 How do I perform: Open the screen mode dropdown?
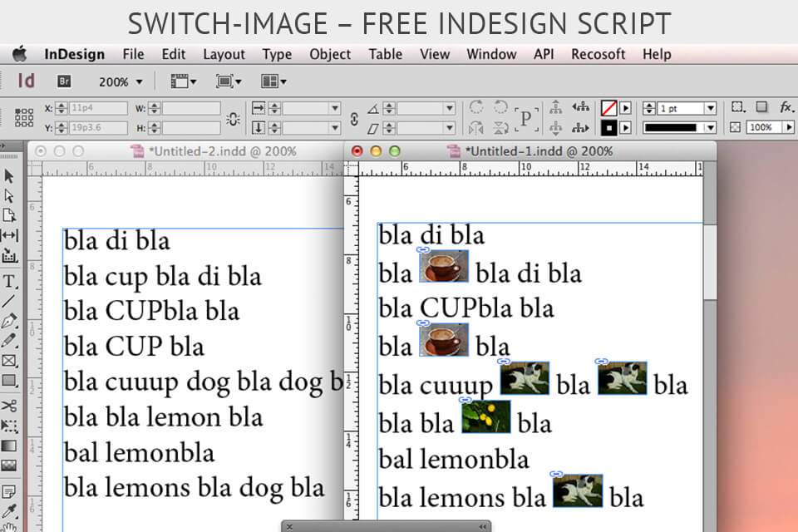pyautogui.click(x=229, y=81)
